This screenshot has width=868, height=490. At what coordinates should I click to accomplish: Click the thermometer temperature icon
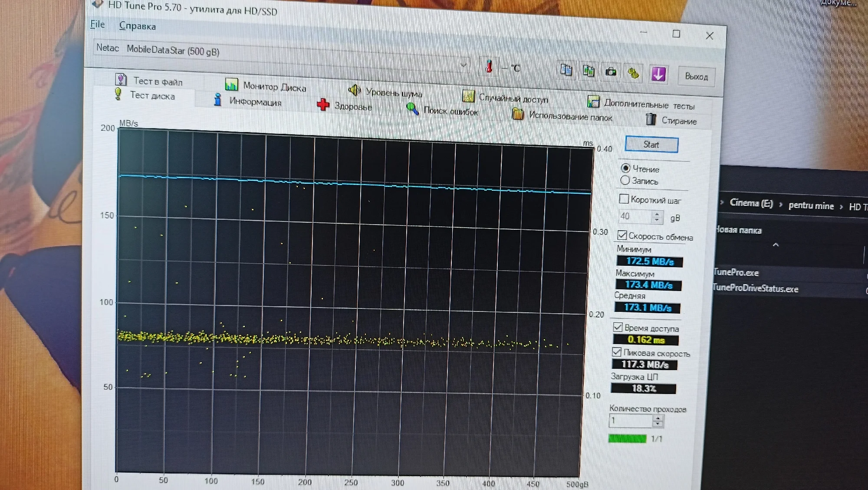coord(490,66)
